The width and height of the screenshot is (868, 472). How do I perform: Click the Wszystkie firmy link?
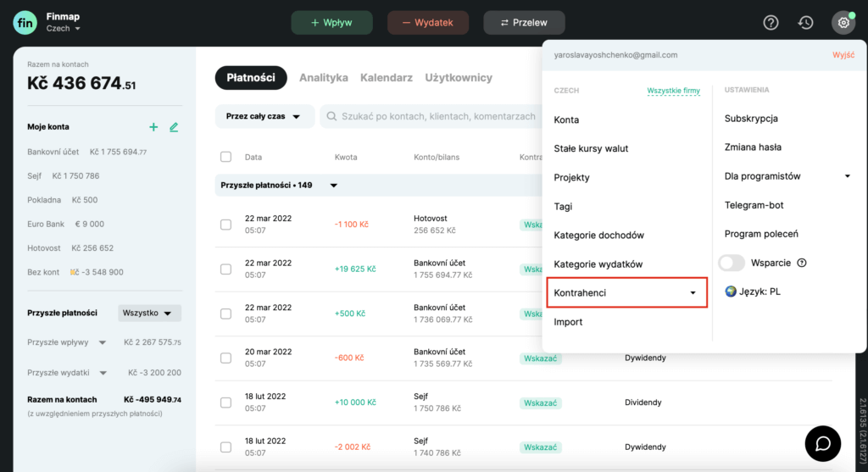[673, 90]
